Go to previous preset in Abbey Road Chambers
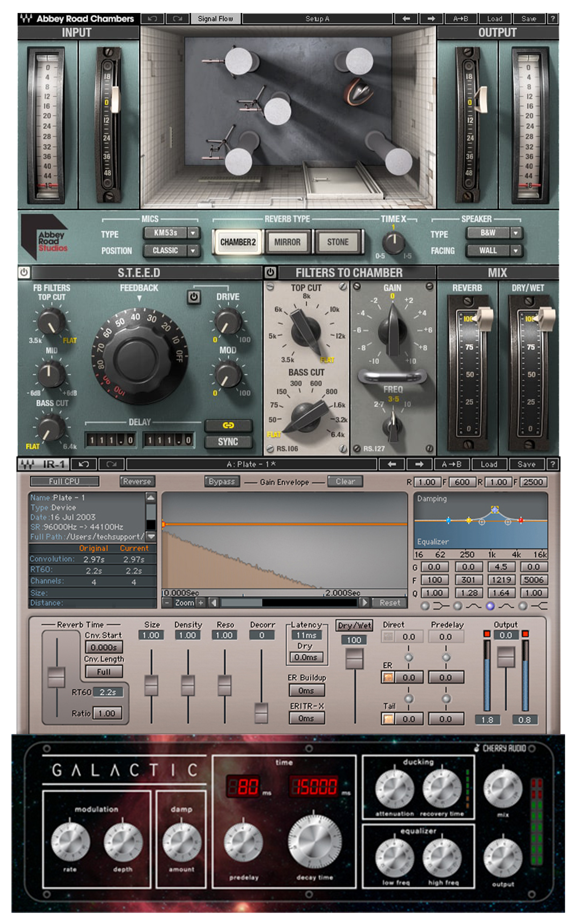The width and height of the screenshot is (582, 924). [406, 18]
